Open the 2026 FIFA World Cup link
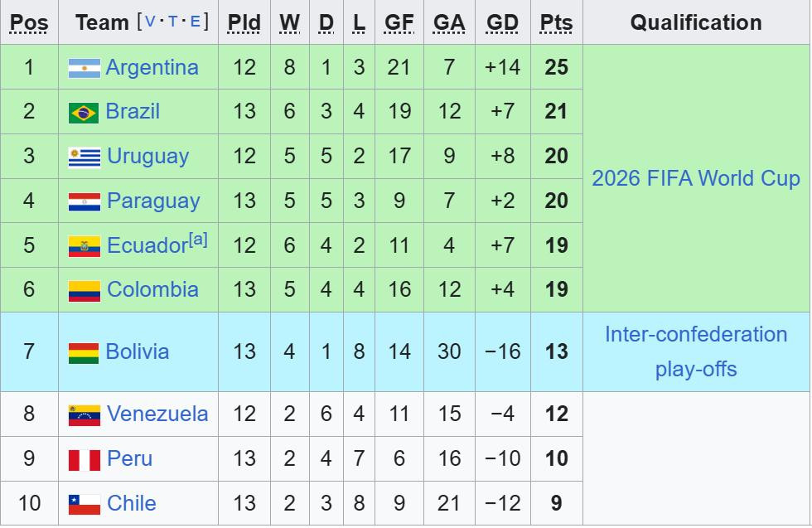The height and width of the screenshot is (528, 812). 696,178
